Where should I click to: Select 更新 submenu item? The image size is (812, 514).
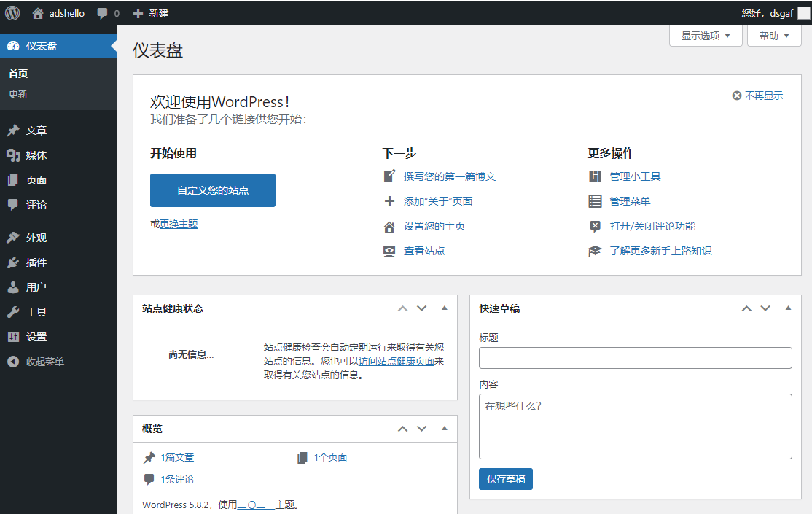click(x=18, y=94)
